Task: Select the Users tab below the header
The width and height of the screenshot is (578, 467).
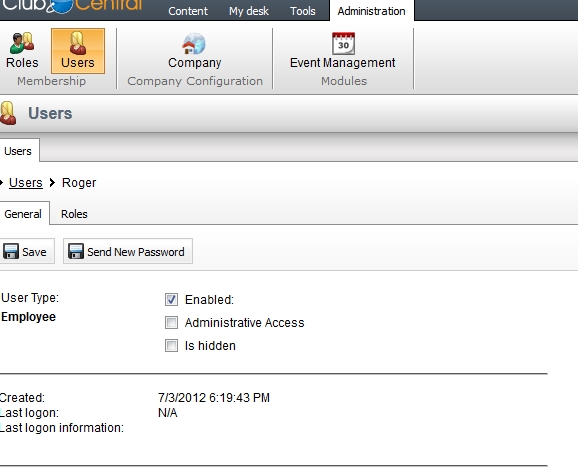Action: (18, 151)
